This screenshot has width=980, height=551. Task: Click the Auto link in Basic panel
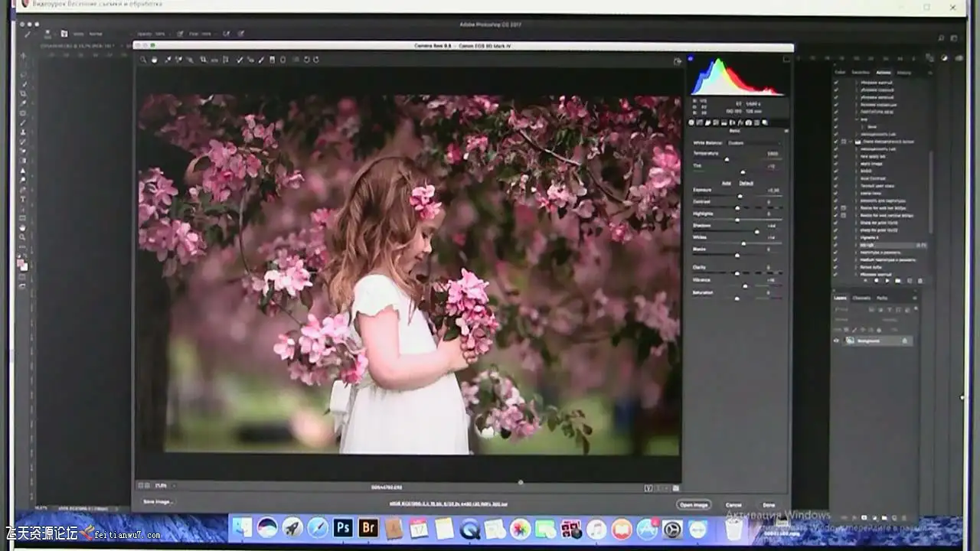pyautogui.click(x=726, y=183)
